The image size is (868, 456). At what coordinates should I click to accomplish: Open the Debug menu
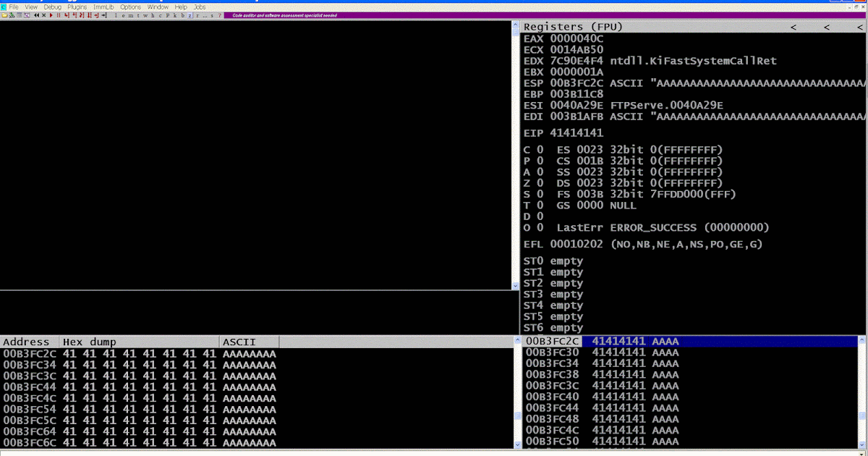coord(52,7)
